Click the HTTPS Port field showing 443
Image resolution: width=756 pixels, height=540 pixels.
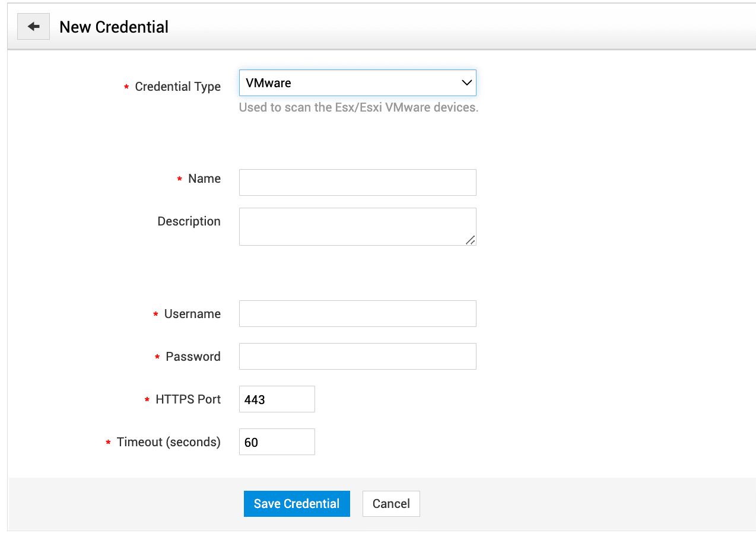277,399
